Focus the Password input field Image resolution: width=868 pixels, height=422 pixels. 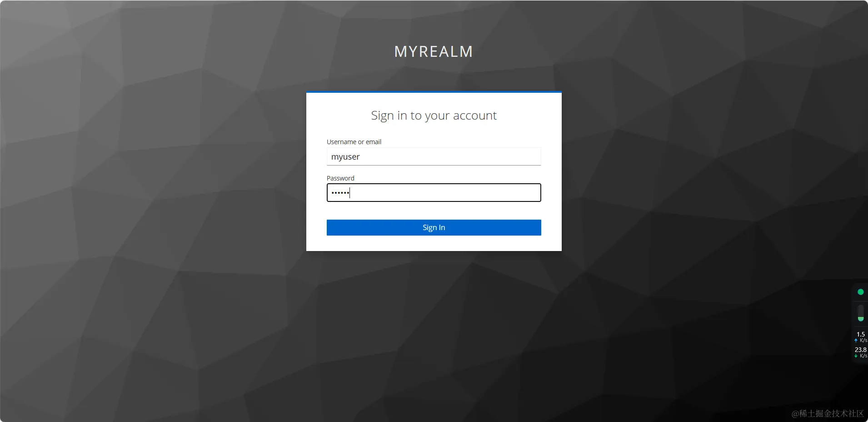pyautogui.click(x=434, y=193)
